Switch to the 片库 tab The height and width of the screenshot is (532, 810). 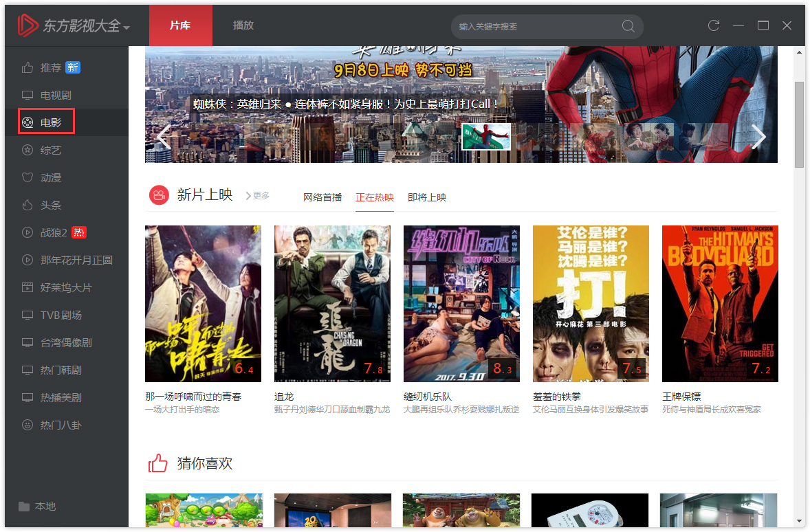coord(180,25)
